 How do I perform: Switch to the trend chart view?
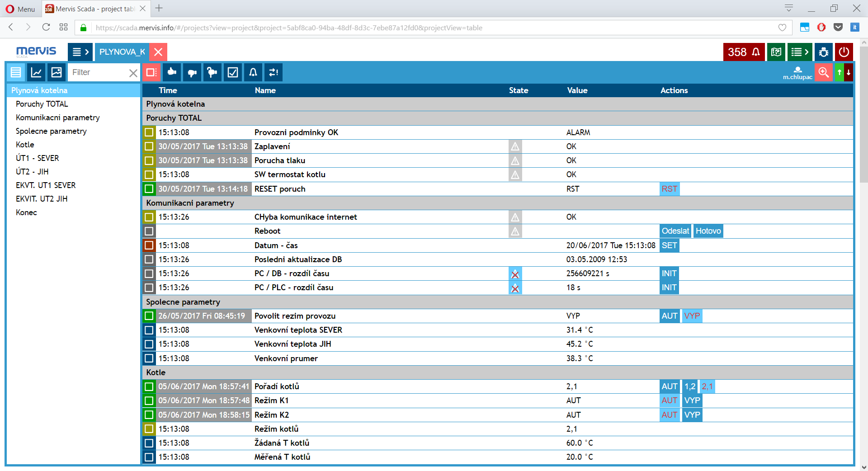(36, 72)
